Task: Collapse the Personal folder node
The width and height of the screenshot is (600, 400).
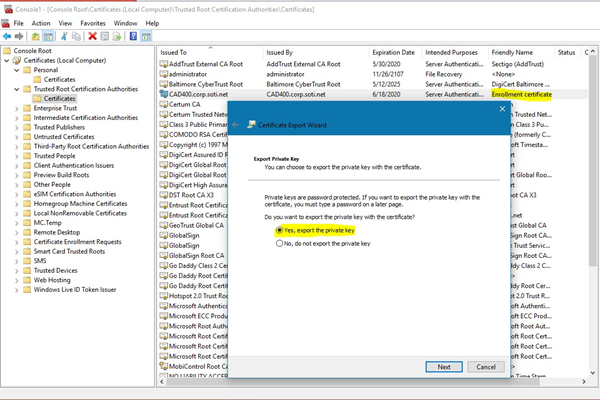Action: coord(17,70)
